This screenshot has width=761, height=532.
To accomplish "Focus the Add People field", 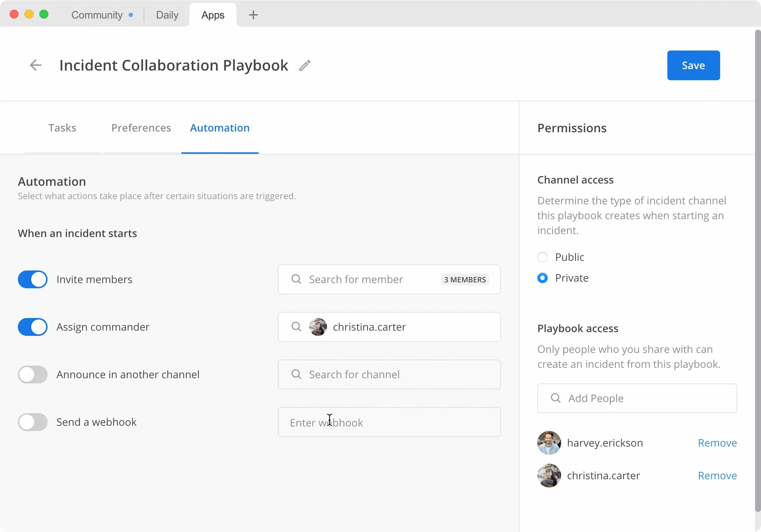I will tap(637, 398).
